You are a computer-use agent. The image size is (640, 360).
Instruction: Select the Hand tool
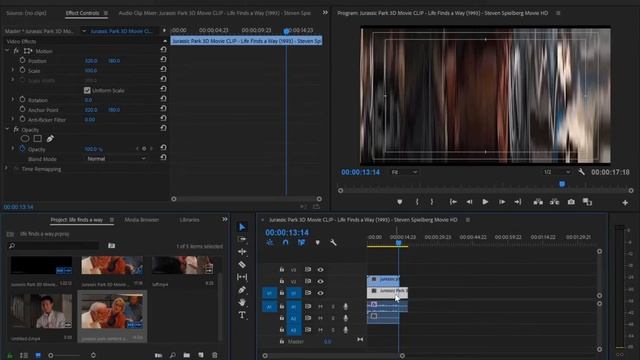(242, 302)
